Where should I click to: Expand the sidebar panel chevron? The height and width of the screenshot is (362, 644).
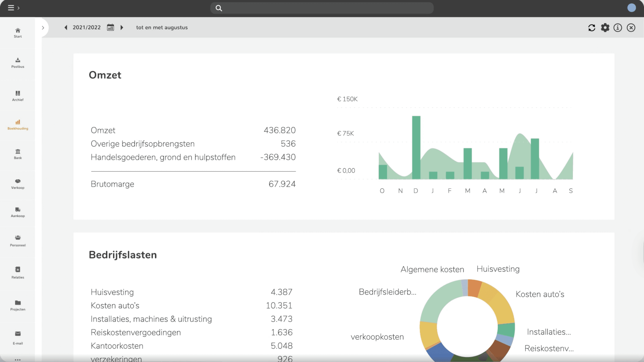tap(43, 28)
